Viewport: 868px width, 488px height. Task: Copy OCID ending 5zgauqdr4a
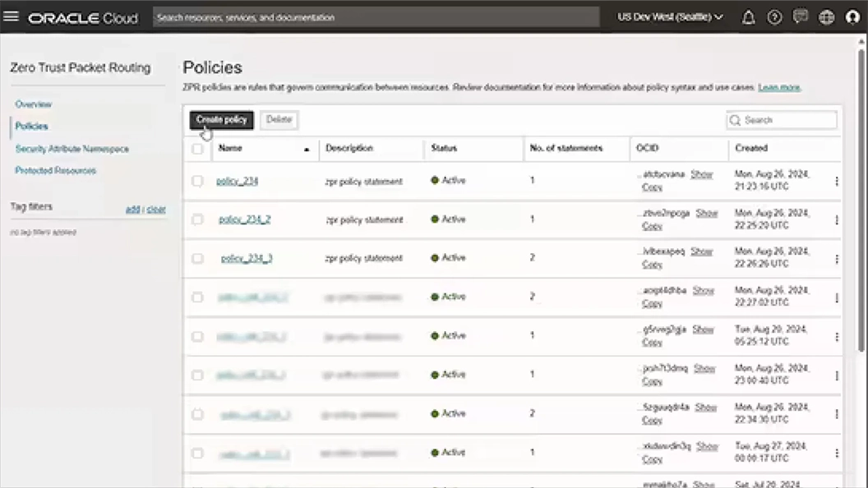click(x=652, y=421)
